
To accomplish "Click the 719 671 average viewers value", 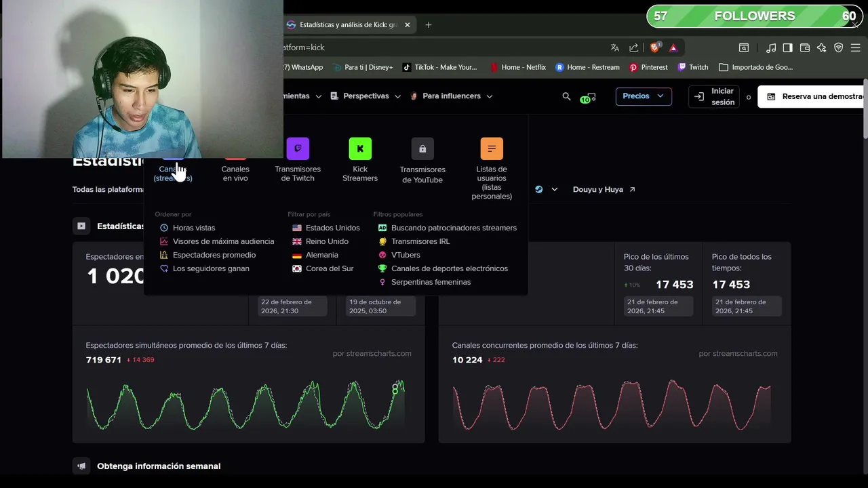I will (104, 360).
